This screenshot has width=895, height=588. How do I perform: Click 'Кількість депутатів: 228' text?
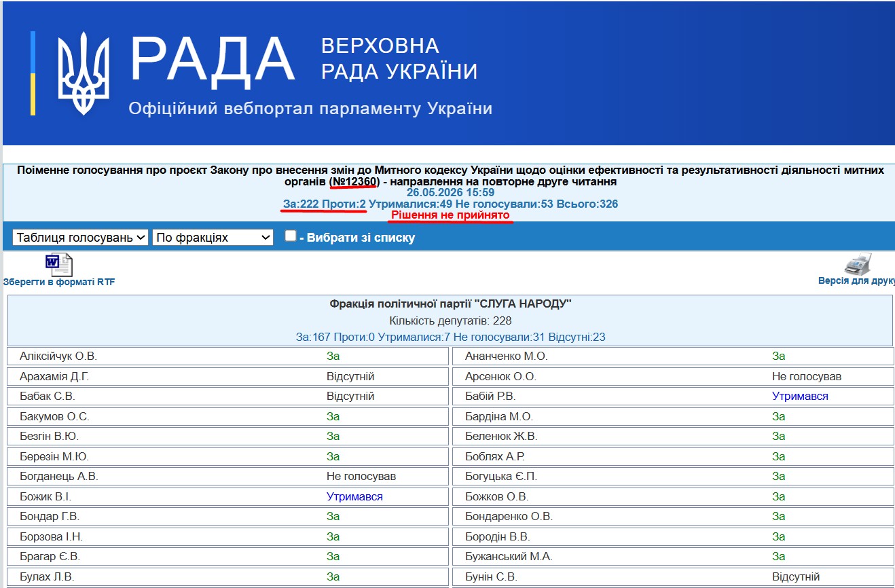pos(450,320)
